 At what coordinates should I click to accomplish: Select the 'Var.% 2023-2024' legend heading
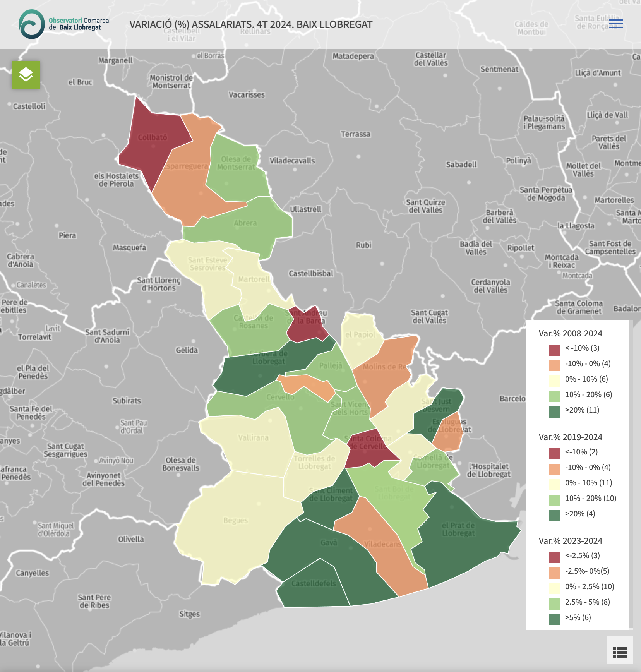point(570,541)
